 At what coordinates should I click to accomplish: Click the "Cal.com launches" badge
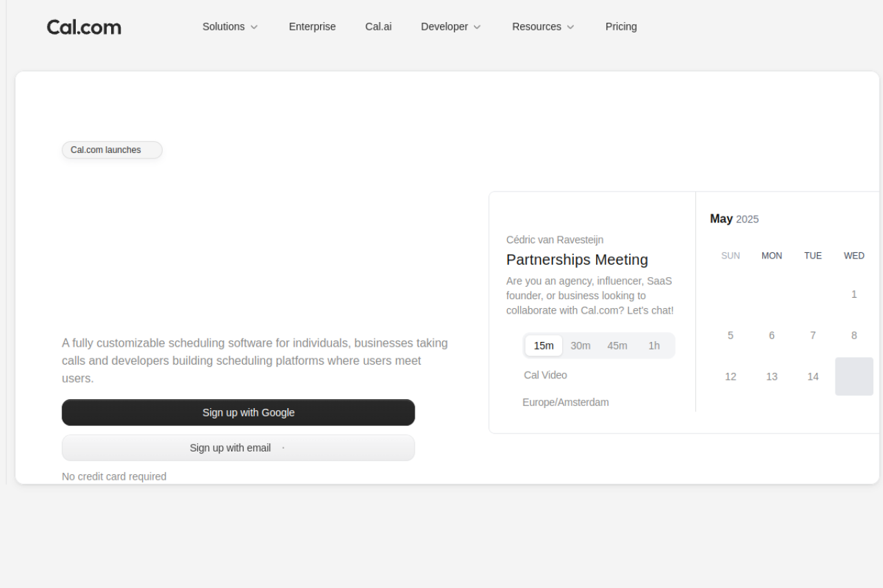point(112,150)
